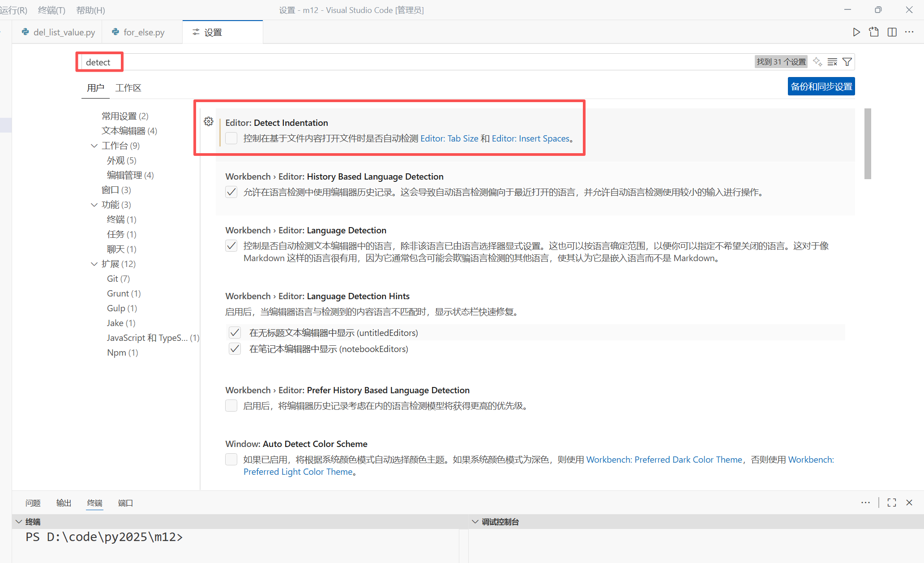Click the settings list vertical scrollbar
924x563 pixels.
pos(868,143)
